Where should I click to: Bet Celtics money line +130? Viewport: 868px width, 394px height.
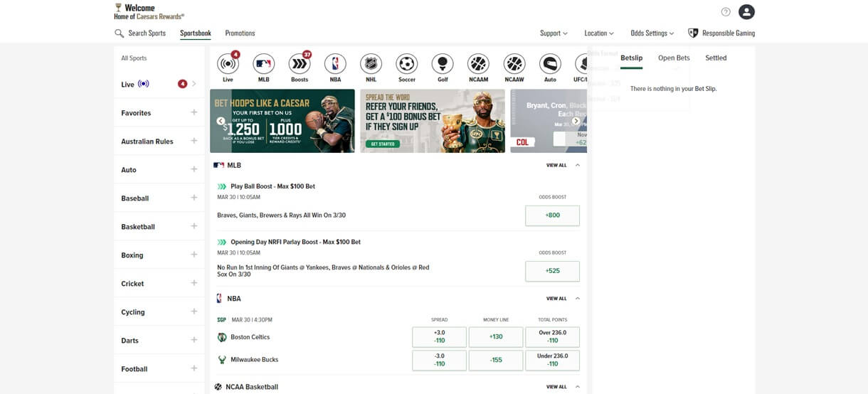496,337
